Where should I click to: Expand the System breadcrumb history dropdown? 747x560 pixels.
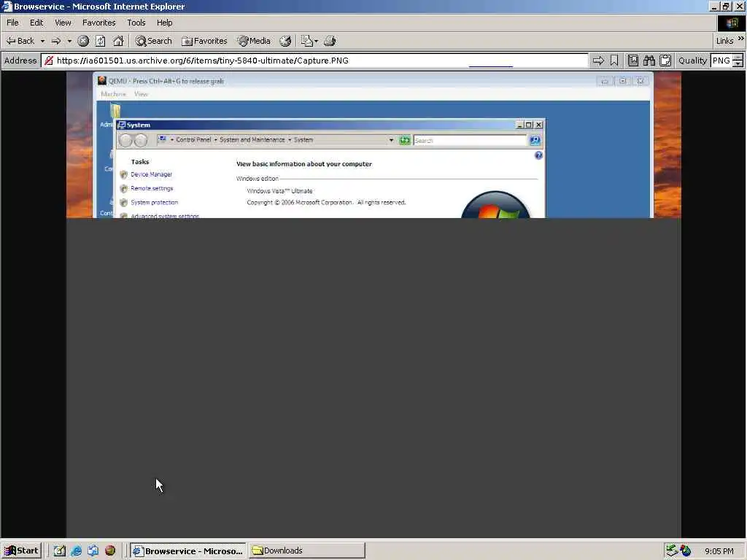(x=391, y=140)
